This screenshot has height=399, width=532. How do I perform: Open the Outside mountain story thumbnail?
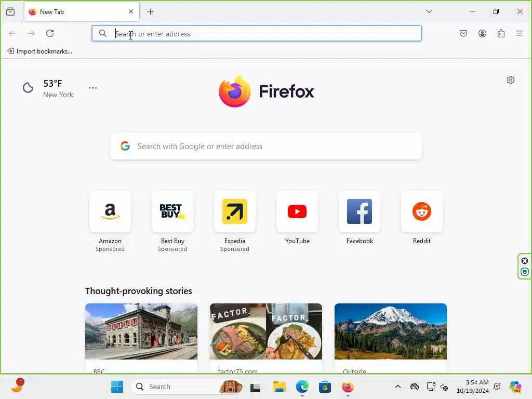click(x=391, y=331)
